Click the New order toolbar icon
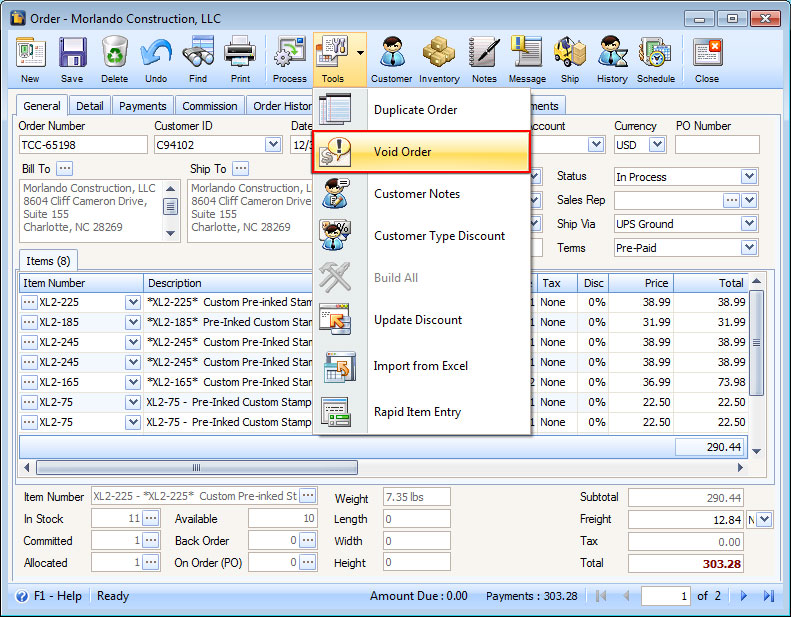791x617 pixels. tap(31, 59)
